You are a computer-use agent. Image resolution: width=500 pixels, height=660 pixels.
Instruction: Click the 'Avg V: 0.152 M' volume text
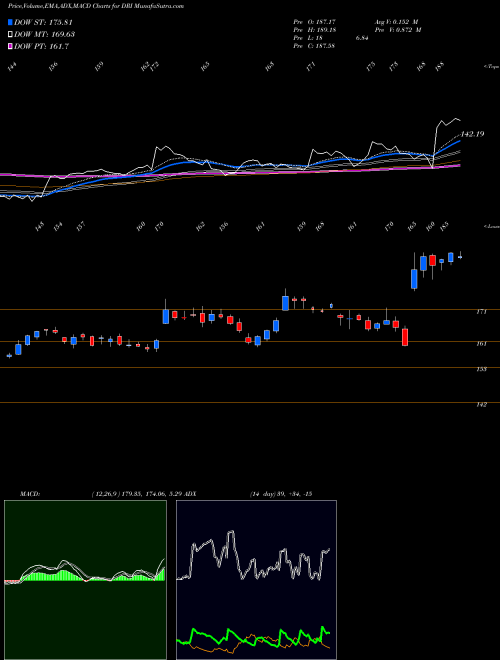[x=396, y=21]
